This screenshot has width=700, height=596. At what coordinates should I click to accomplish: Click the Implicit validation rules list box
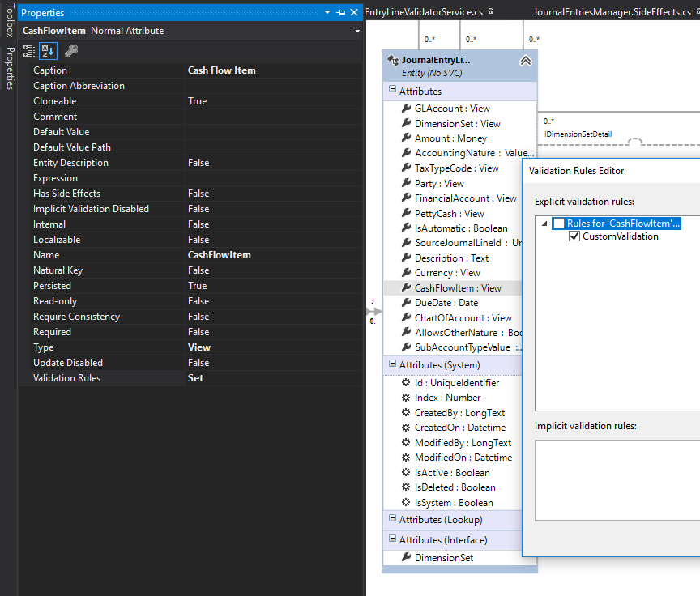[x=617, y=480]
